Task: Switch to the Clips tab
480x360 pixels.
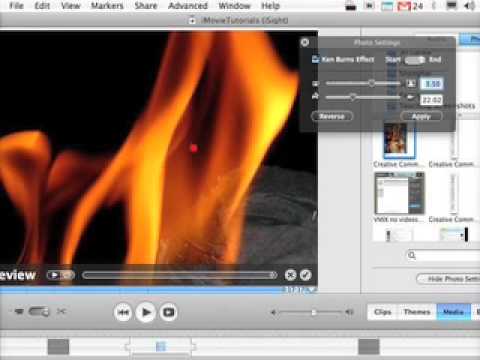Action: pos(383,312)
